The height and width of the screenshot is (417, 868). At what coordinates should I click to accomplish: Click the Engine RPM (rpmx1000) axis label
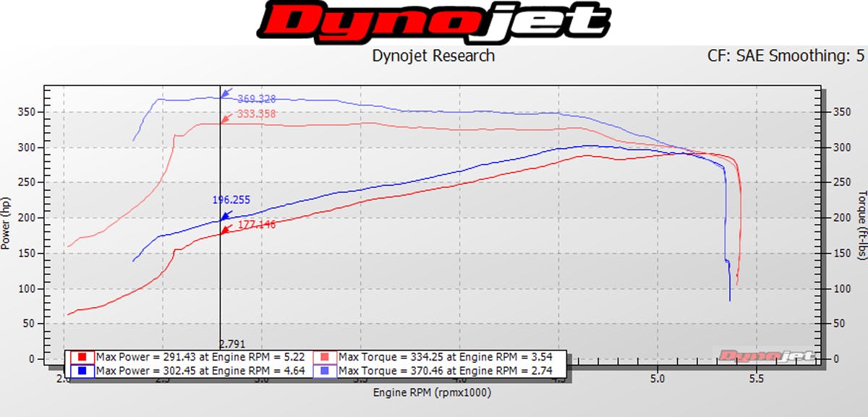[x=433, y=392]
